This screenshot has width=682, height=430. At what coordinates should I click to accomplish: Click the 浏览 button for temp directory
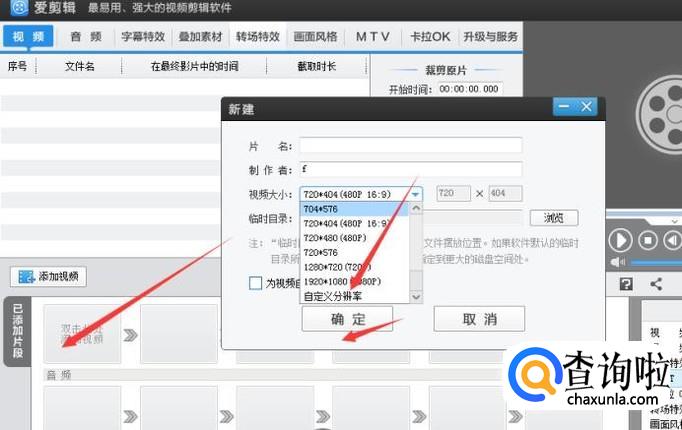554,218
